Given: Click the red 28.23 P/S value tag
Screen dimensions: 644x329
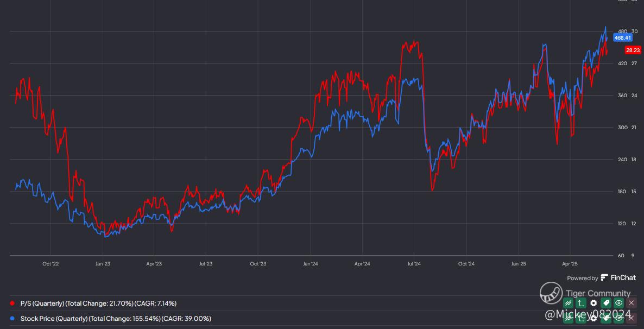Looking at the screenshot, I should 633,50.
